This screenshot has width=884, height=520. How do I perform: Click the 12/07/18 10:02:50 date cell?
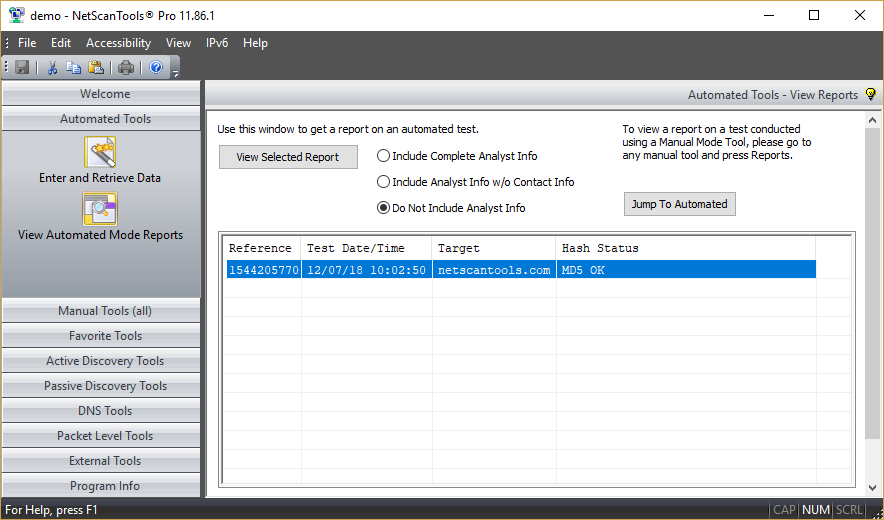coord(366,270)
